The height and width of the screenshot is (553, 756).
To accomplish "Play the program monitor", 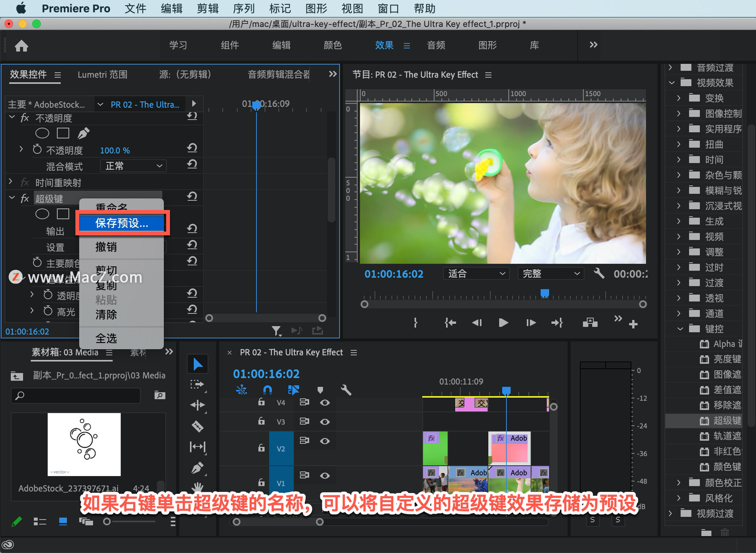I will (x=503, y=323).
